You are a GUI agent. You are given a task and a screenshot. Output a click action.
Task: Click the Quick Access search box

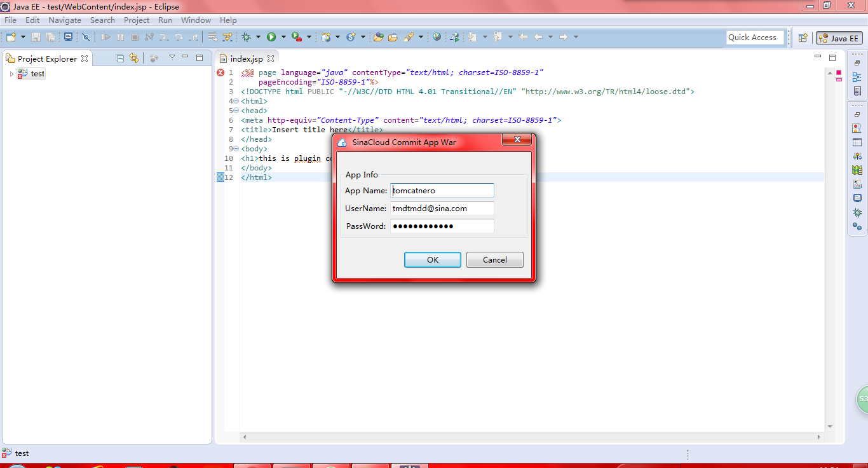pos(754,38)
